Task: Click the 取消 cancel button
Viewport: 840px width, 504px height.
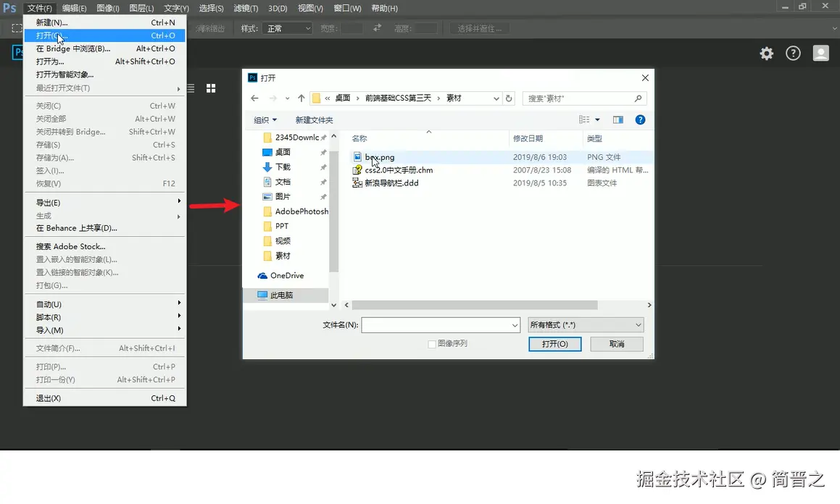Action: pos(617,344)
